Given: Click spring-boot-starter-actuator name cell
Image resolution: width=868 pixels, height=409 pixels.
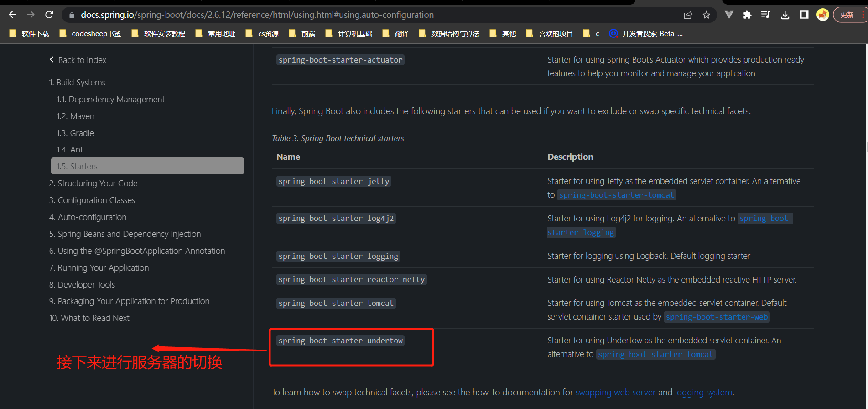Looking at the screenshot, I should [x=340, y=60].
